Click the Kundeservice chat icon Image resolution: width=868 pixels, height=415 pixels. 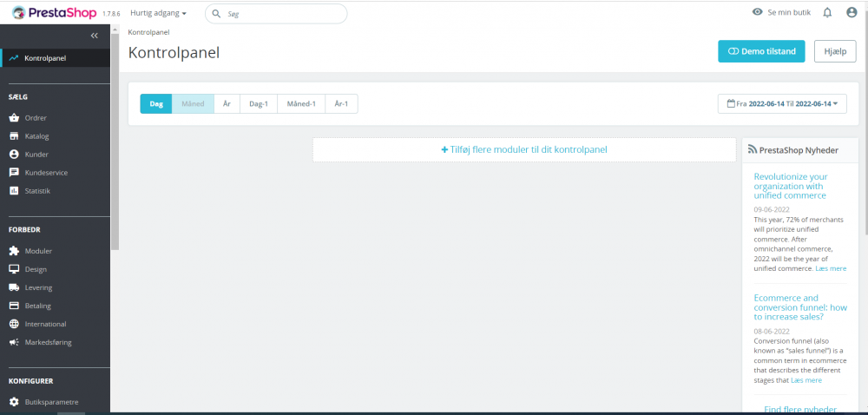(14, 173)
